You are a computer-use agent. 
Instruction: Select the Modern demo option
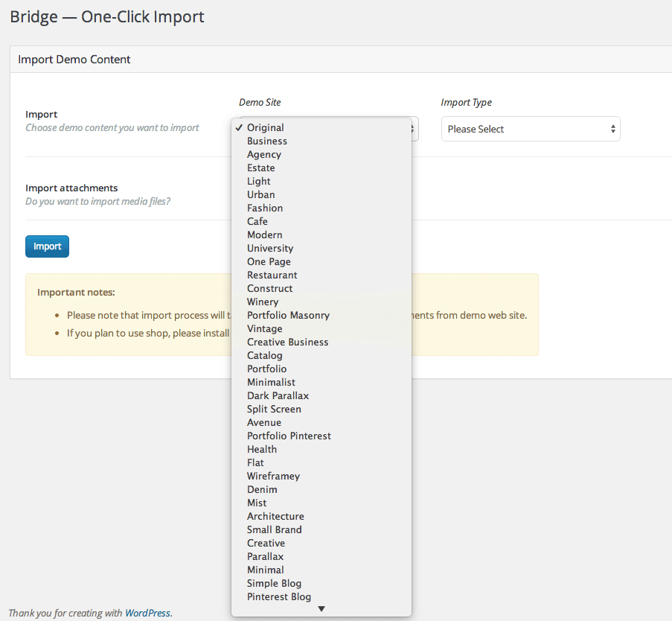click(x=321, y=235)
